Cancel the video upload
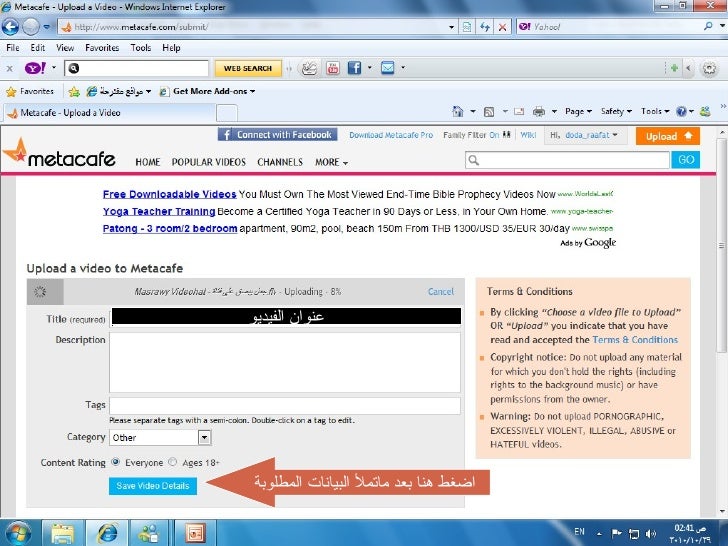This screenshot has width=728, height=546. click(441, 292)
